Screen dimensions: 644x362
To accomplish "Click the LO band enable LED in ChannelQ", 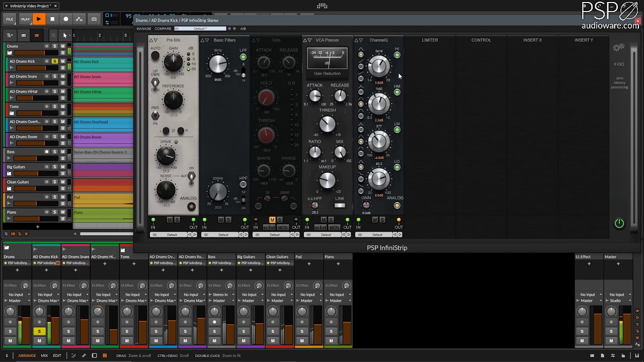I will tap(397, 167).
